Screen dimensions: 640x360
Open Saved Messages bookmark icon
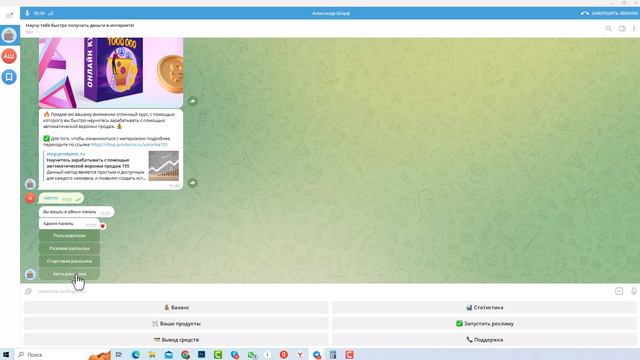9,77
